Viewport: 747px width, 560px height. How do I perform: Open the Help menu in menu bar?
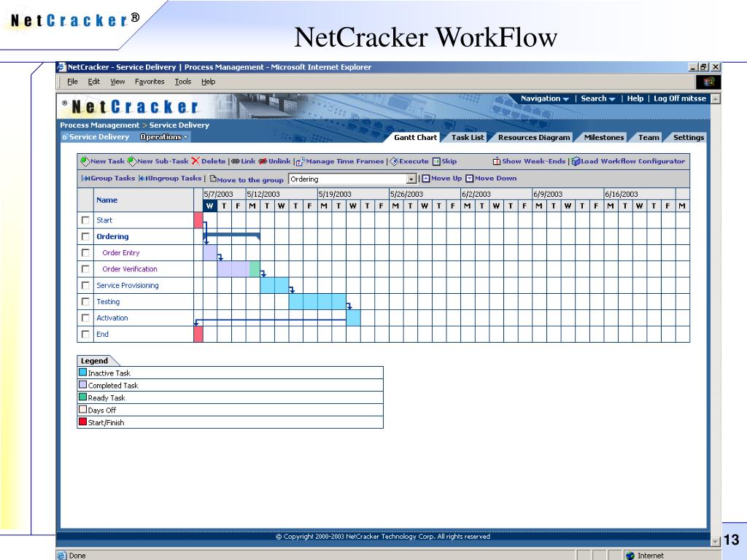[x=208, y=82]
